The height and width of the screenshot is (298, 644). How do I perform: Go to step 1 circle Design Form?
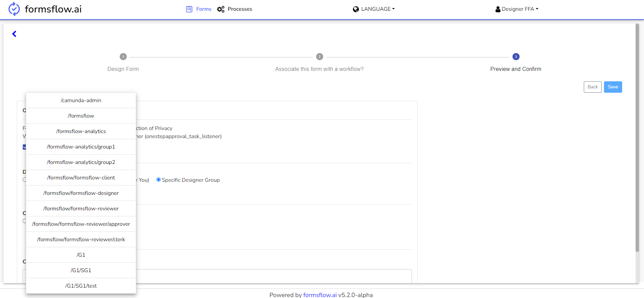click(123, 56)
